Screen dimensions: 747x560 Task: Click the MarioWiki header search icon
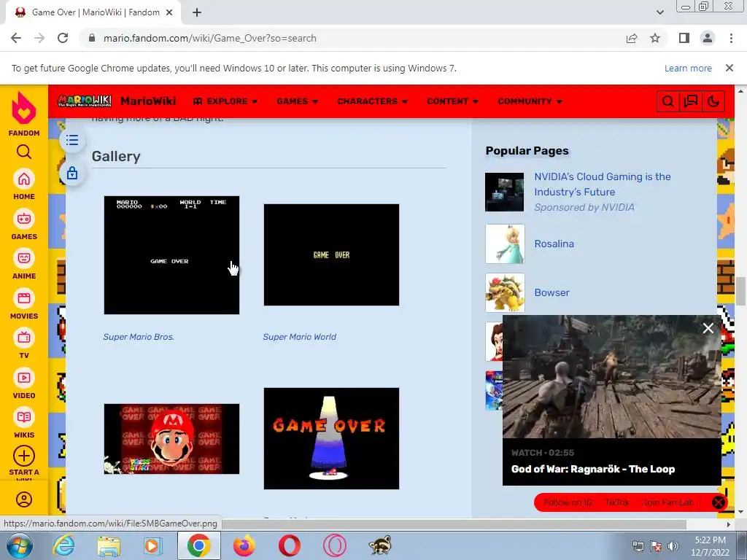click(668, 101)
